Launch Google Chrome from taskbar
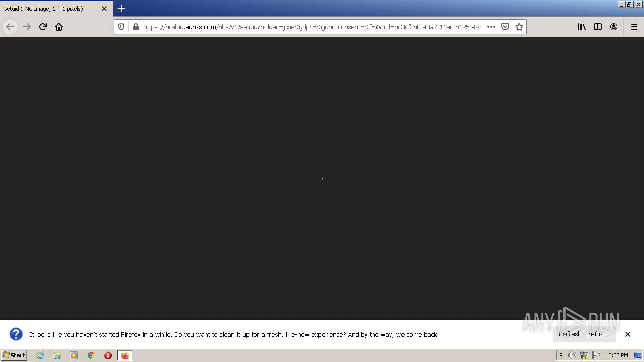Viewport: 644px width, 362px height. (x=91, y=355)
